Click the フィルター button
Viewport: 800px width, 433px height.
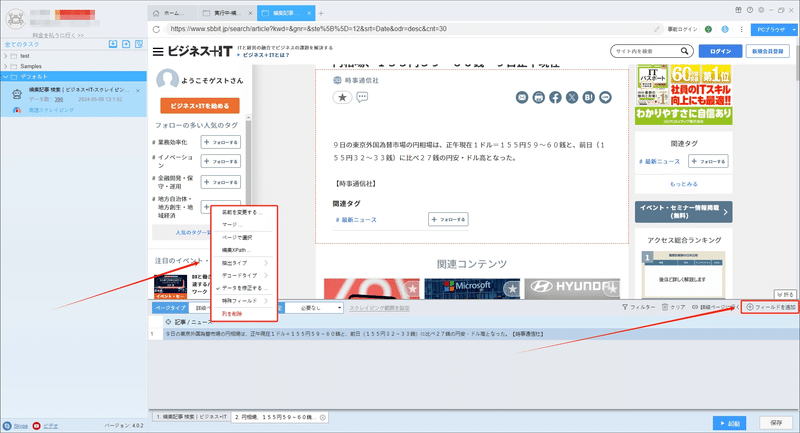click(x=638, y=307)
